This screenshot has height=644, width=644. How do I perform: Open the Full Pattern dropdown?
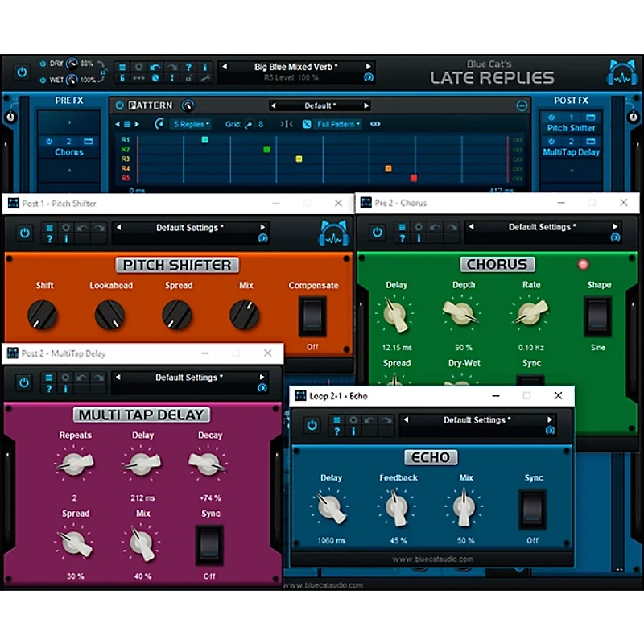pyautogui.click(x=338, y=124)
